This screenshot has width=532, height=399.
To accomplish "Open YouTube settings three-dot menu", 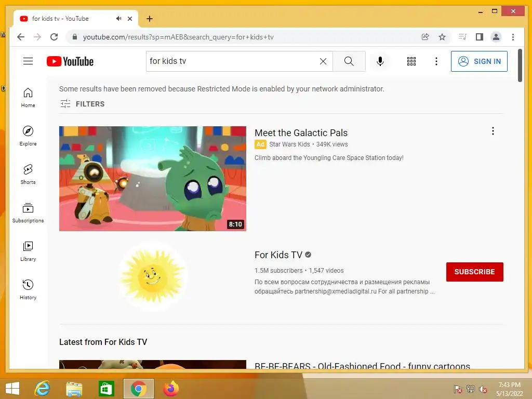I will [x=436, y=61].
